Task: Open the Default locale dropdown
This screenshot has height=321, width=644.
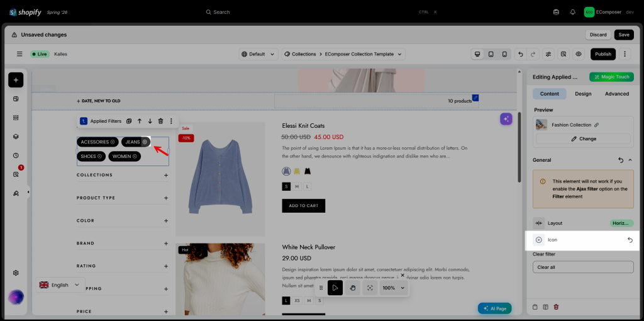Action: [x=258, y=54]
